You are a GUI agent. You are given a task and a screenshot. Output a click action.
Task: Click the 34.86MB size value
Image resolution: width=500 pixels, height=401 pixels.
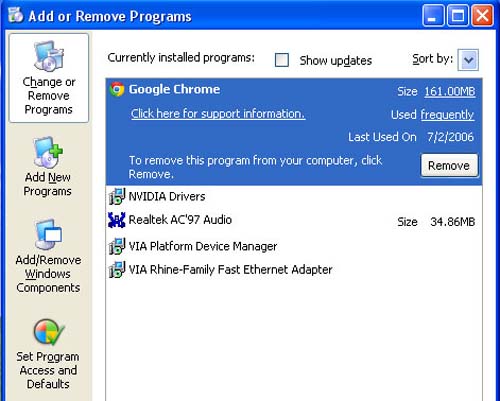click(x=453, y=222)
